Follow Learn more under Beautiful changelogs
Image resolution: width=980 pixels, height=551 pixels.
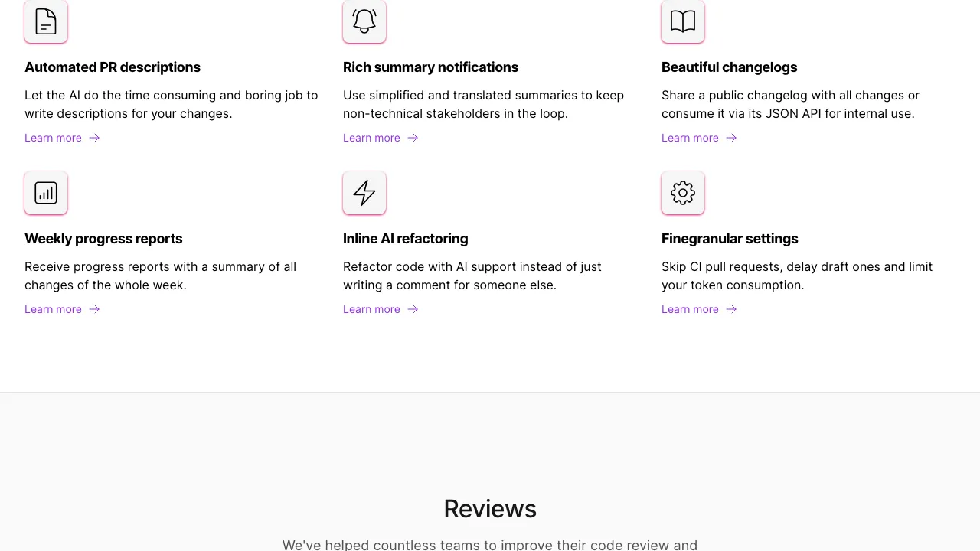click(x=690, y=138)
